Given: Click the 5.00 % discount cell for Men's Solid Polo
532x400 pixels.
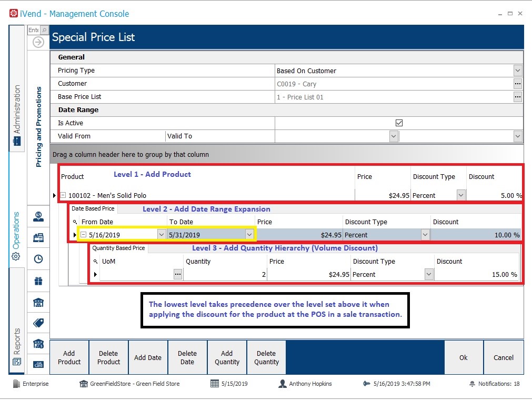Looking at the screenshot, I should click(494, 195).
